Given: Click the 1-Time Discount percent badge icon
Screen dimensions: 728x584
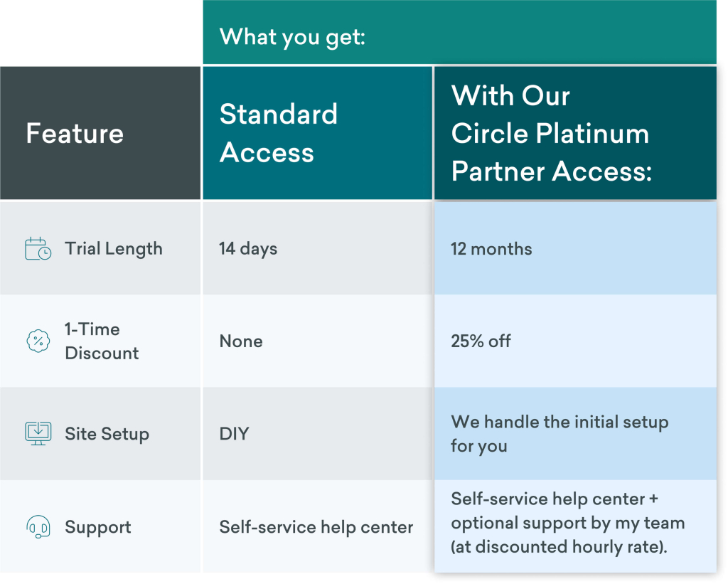Looking at the screenshot, I should coord(38,341).
